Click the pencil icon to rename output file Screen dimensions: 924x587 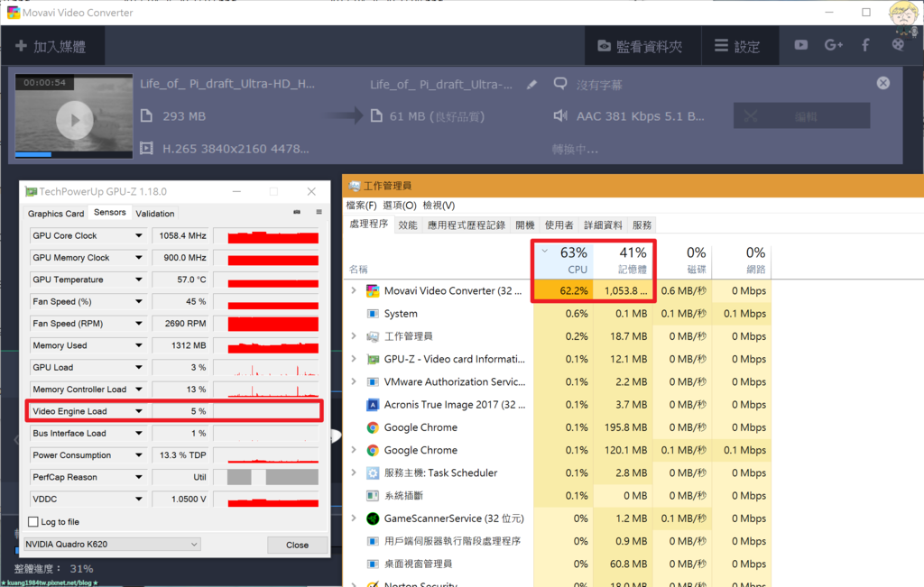[x=531, y=85]
